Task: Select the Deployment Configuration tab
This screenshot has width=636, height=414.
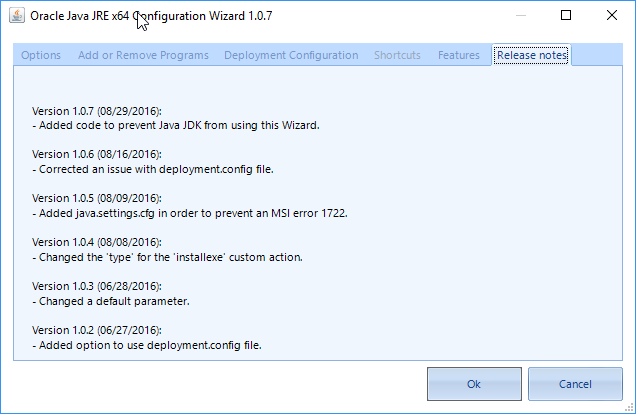Action: [x=291, y=55]
